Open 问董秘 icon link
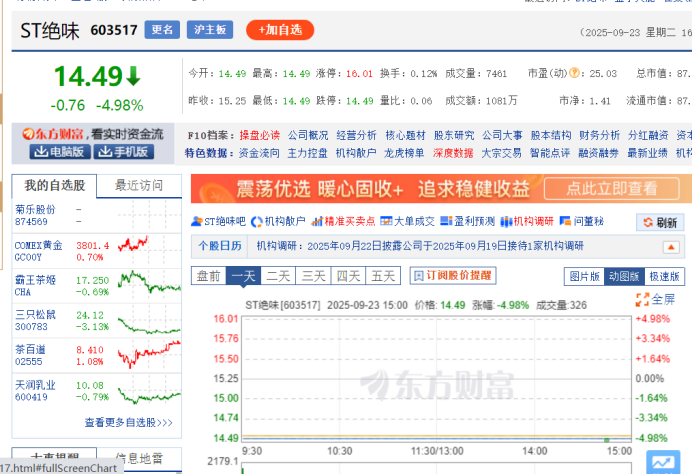692x474 pixels. coord(582,222)
